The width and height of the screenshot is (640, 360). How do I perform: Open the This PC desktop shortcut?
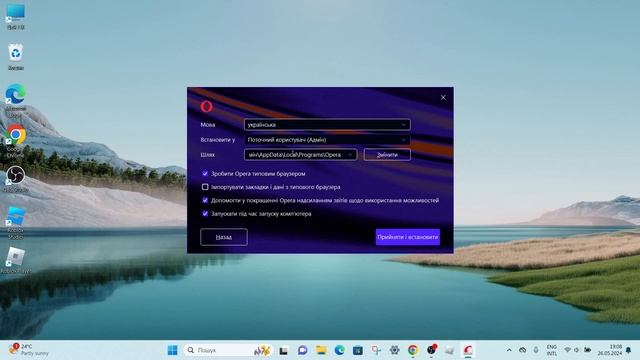tap(16, 17)
